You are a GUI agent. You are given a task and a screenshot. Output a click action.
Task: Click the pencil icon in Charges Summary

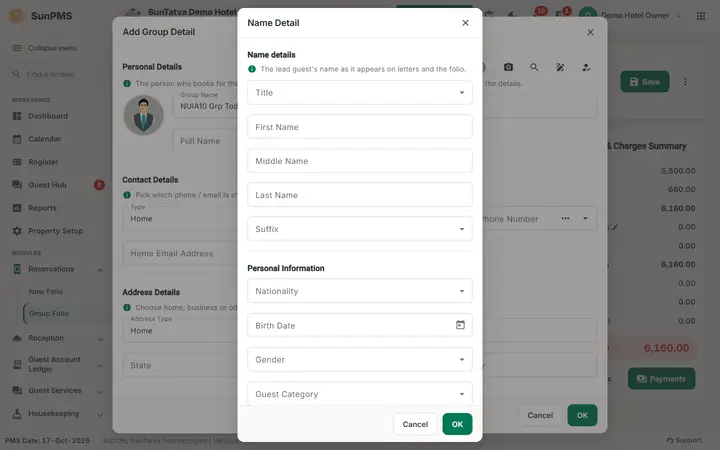coord(615,227)
